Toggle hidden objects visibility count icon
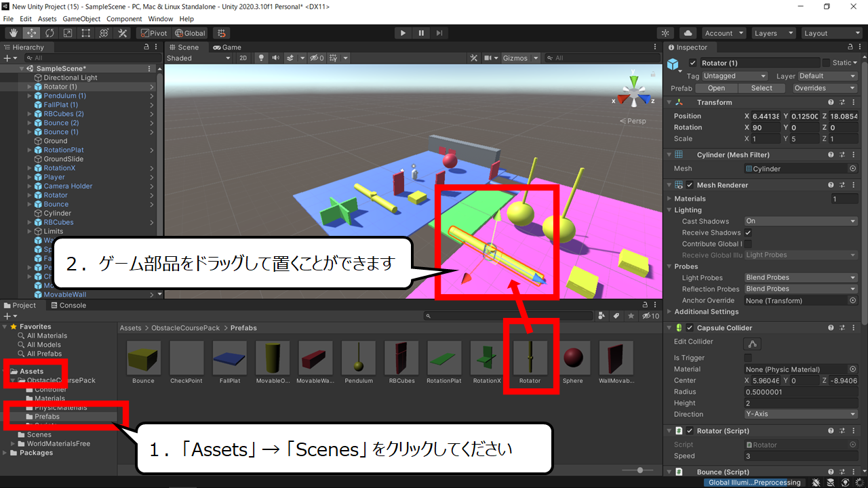The width and height of the screenshot is (868, 488). coord(317,58)
